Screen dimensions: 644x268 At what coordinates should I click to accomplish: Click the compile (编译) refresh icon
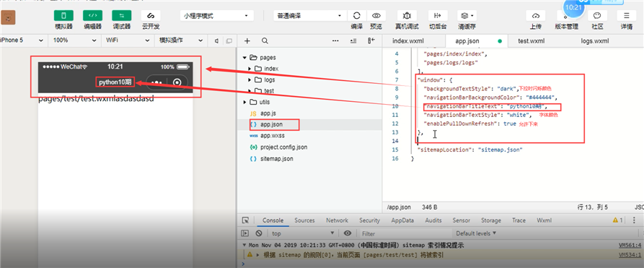pos(356,16)
